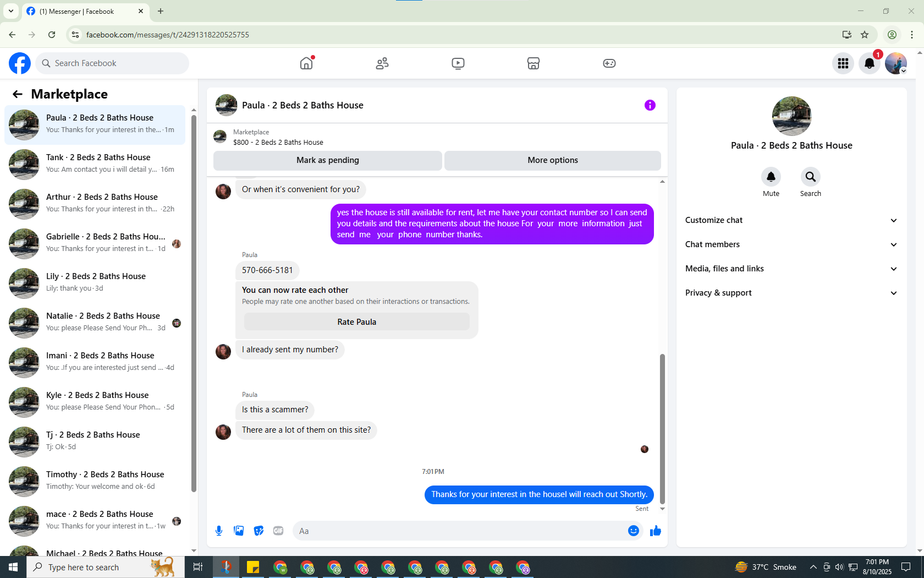Open browser back navigation

point(12,35)
